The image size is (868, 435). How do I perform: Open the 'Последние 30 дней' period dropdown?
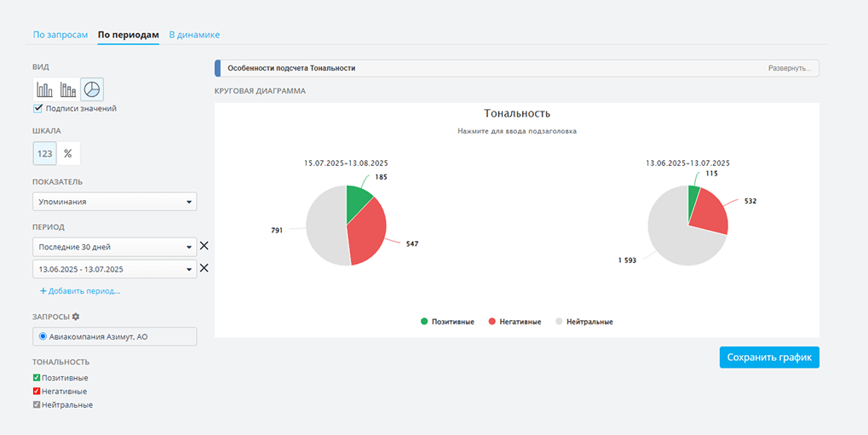[x=114, y=247]
